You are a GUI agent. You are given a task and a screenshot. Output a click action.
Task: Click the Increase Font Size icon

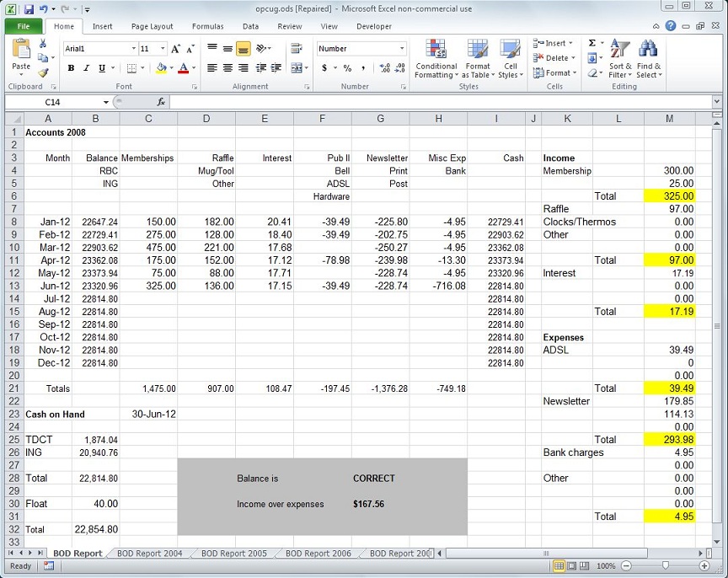pos(175,49)
